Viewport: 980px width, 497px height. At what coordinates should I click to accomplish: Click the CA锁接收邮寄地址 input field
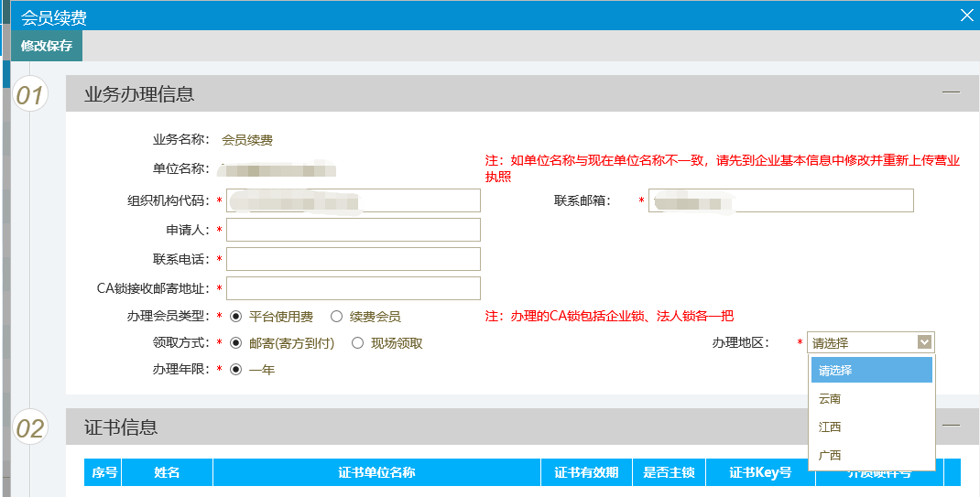(x=353, y=288)
